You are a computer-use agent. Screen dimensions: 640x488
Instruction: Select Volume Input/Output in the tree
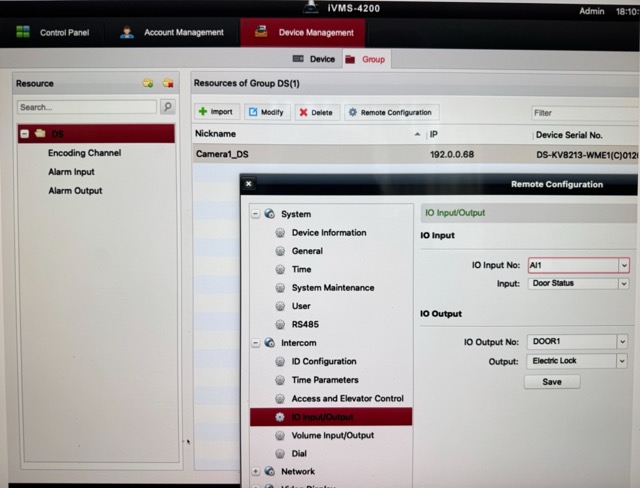[332, 435]
